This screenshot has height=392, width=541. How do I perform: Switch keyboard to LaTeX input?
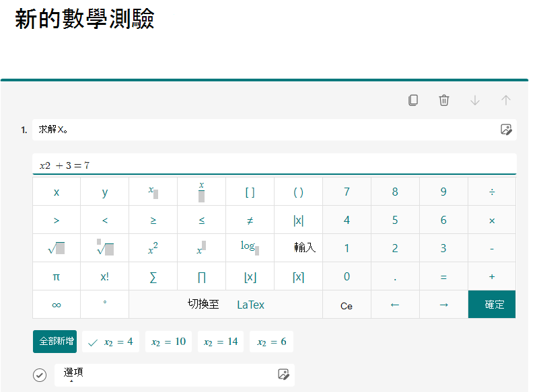pyautogui.click(x=225, y=305)
